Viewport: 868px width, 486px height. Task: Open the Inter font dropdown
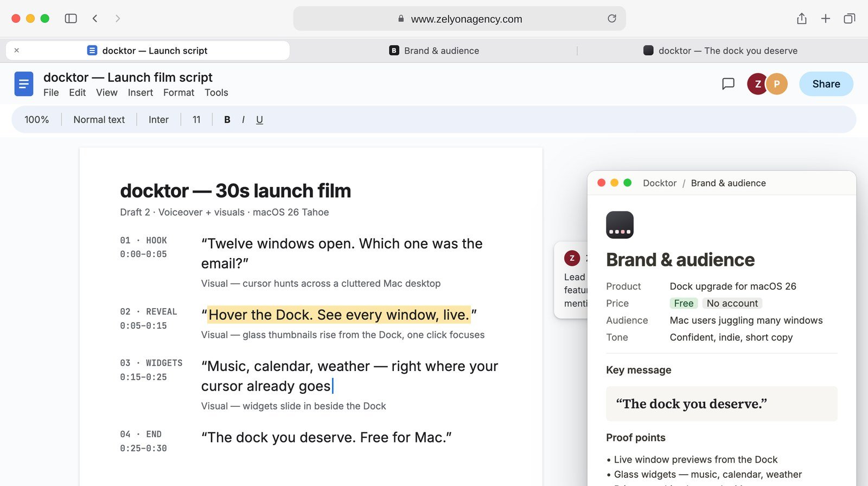(x=158, y=119)
